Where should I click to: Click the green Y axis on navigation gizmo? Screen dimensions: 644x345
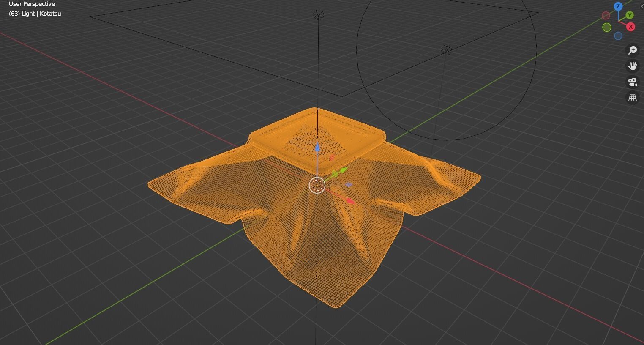coord(630,15)
